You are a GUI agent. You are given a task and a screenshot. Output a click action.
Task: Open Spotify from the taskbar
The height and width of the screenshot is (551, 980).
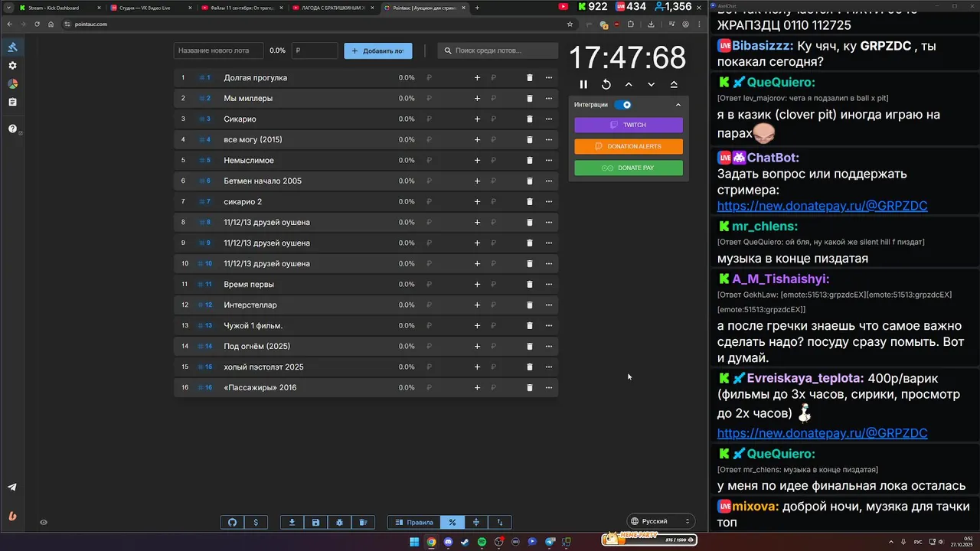482,542
